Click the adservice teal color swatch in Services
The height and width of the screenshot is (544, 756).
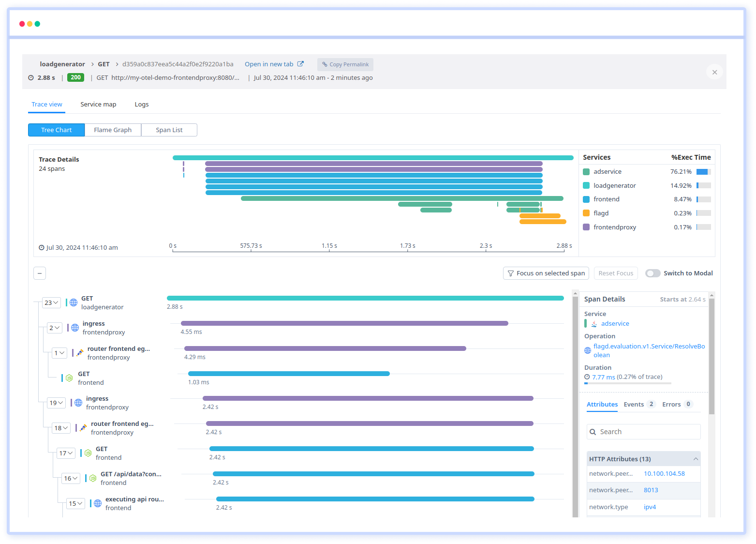586,172
